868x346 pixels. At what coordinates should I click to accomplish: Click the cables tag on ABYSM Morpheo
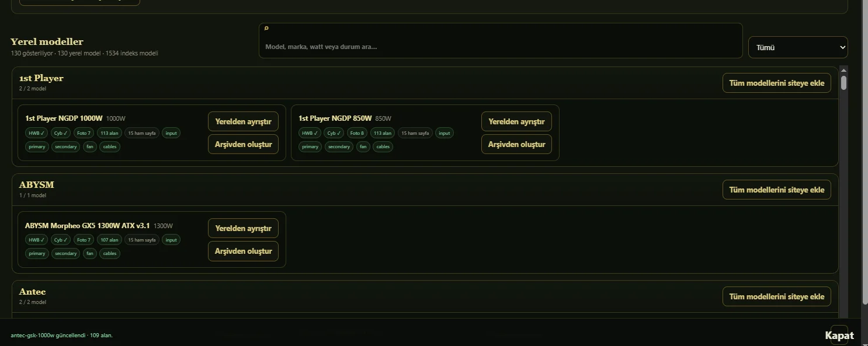(x=110, y=253)
